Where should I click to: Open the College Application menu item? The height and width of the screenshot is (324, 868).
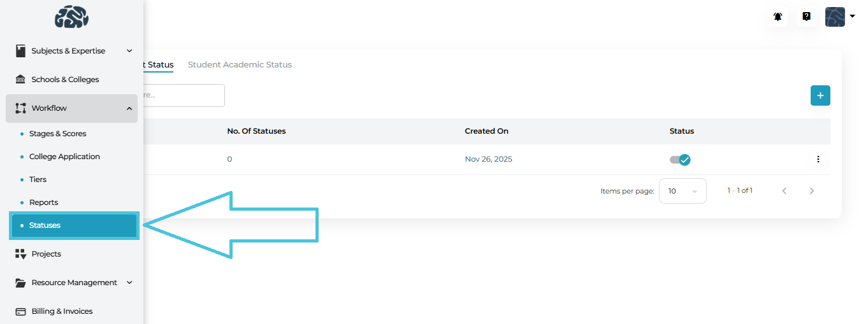click(64, 157)
